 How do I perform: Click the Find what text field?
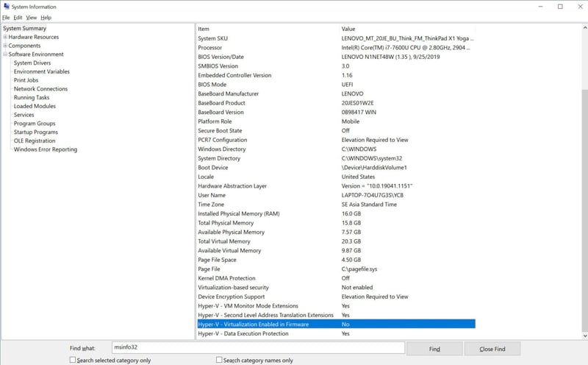pyautogui.click(x=257, y=347)
